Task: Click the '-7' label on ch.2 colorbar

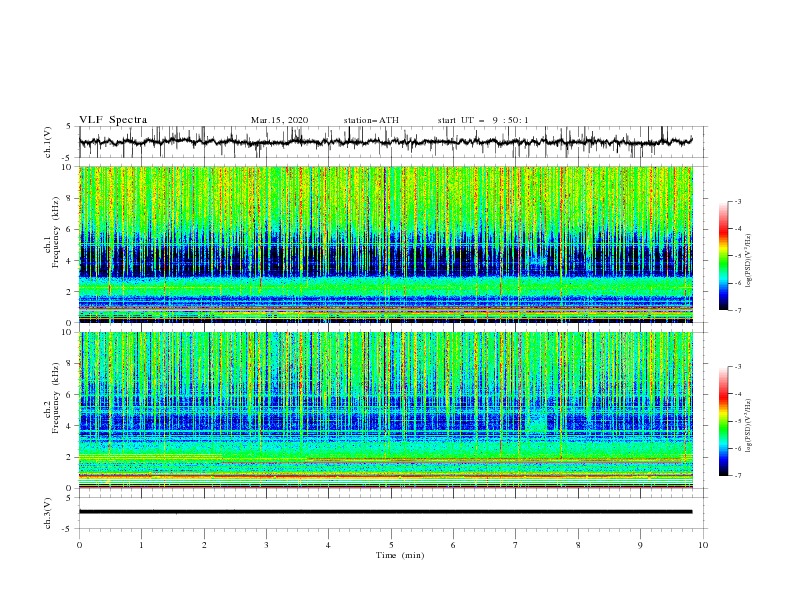Action: tap(738, 476)
